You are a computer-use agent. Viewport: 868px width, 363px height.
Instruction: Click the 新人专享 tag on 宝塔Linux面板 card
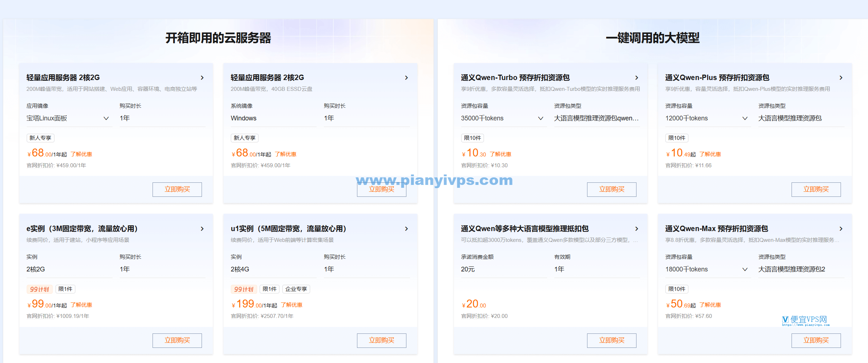pyautogui.click(x=40, y=138)
